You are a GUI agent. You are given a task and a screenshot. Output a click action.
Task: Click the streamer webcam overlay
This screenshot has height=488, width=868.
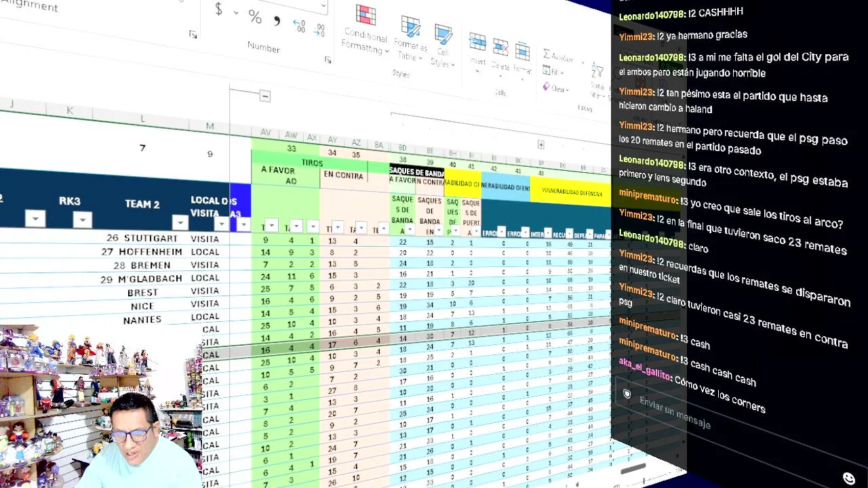pos(102,407)
